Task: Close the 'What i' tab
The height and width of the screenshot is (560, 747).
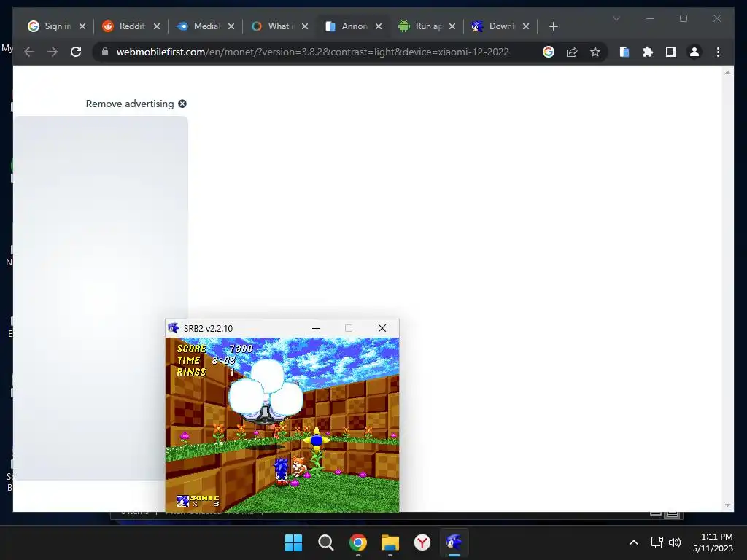Action: pos(305,26)
